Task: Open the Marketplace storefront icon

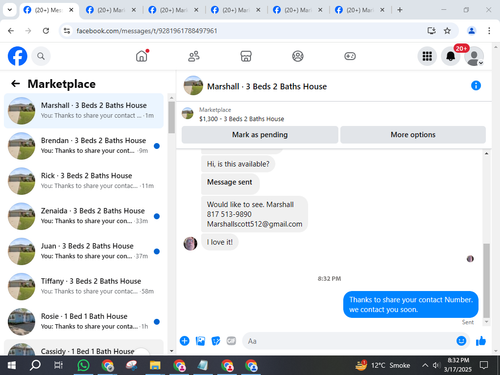Action: (x=246, y=56)
